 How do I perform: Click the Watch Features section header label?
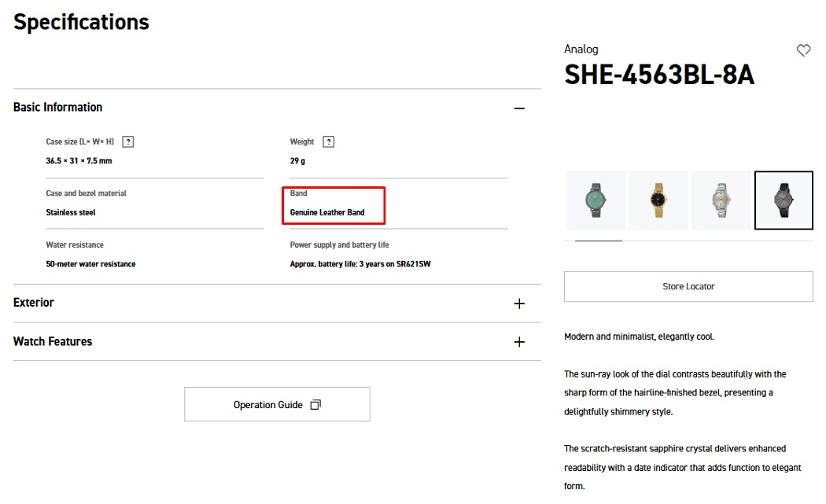tap(53, 342)
